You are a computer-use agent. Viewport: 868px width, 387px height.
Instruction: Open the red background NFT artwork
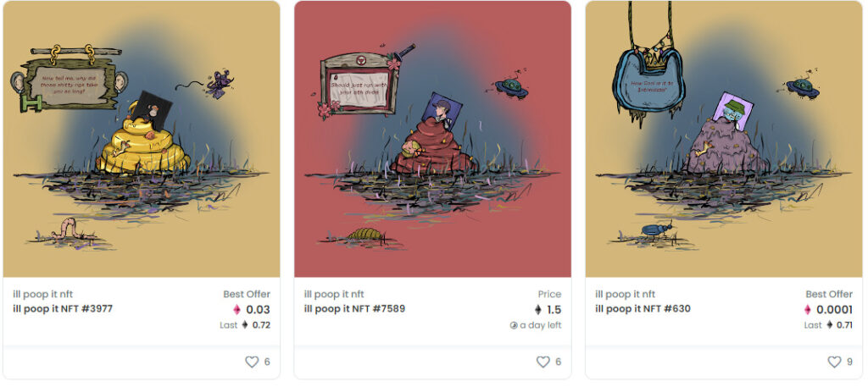pos(432,139)
